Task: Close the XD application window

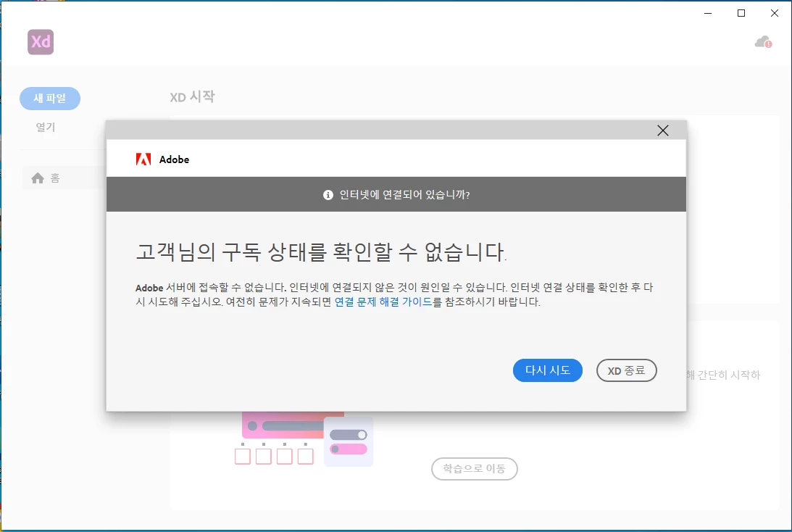Action: click(775, 13)
